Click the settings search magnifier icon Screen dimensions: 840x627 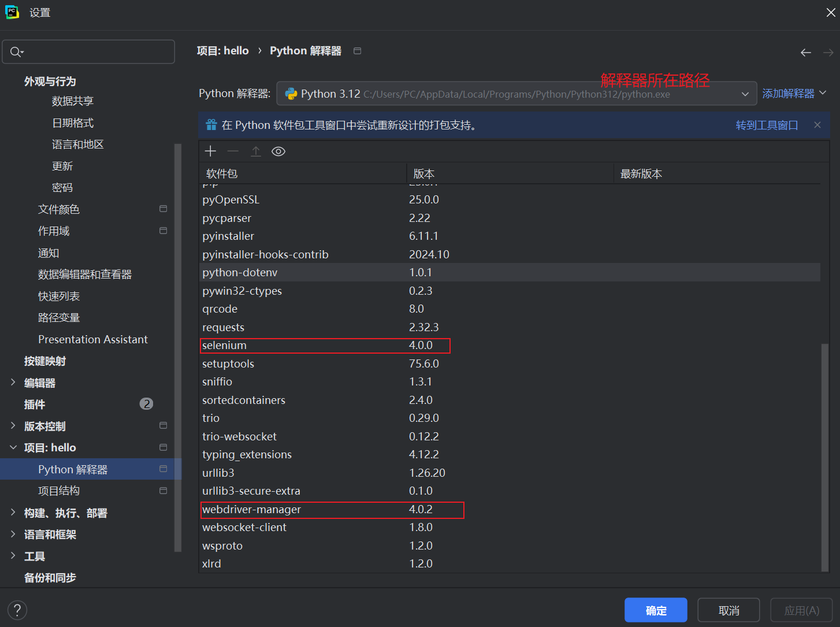[17, 52]
